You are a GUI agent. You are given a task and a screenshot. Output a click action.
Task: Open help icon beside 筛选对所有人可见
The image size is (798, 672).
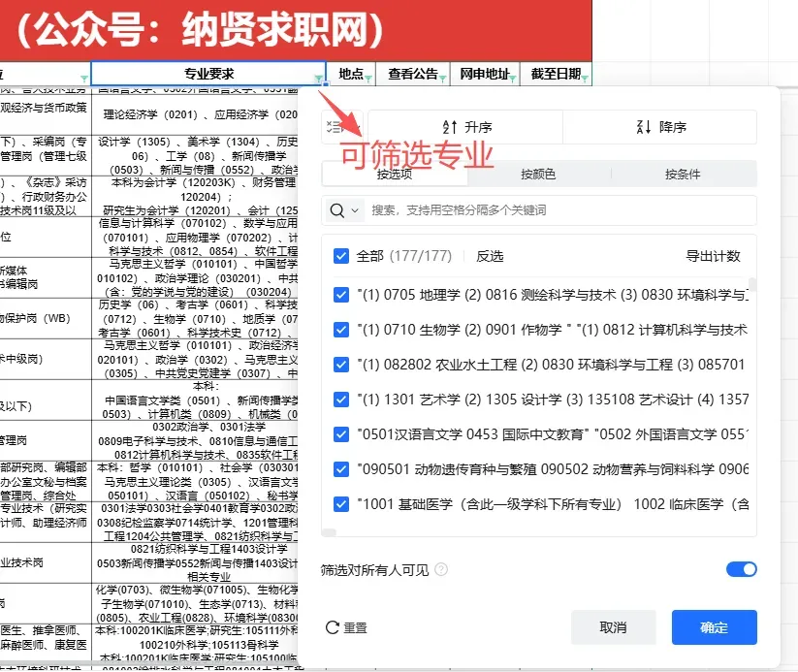pyautogui.click(x=441, y=569)
